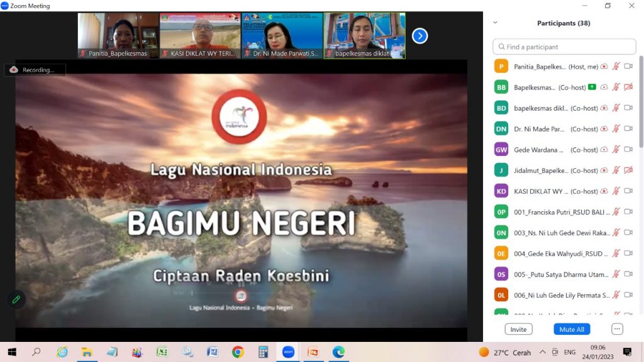Expand the system tray hidden icons arrow

pyautogui.click(x=543, y=352)
